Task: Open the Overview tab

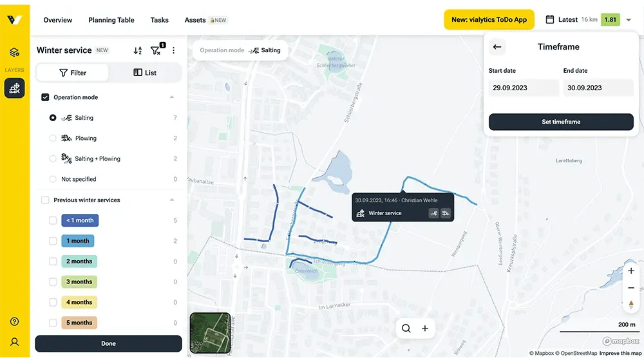Action: click(57, 20)
